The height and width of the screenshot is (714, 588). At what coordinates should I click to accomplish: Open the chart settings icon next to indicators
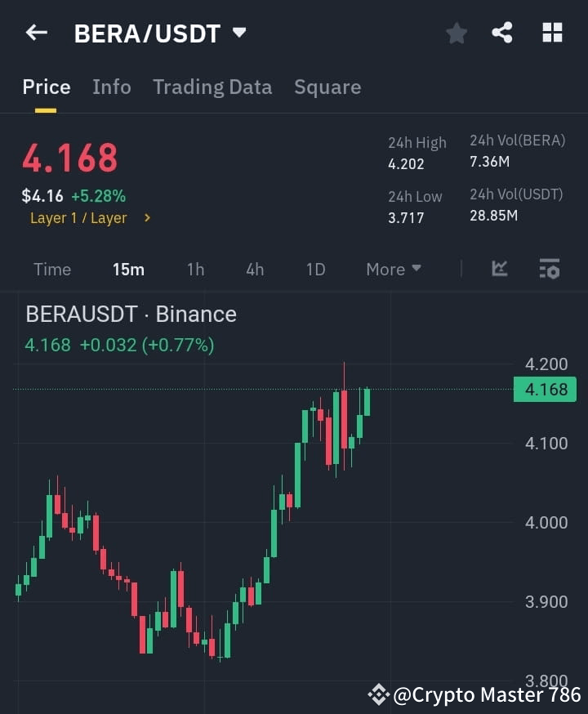click(x=549, y=269)
